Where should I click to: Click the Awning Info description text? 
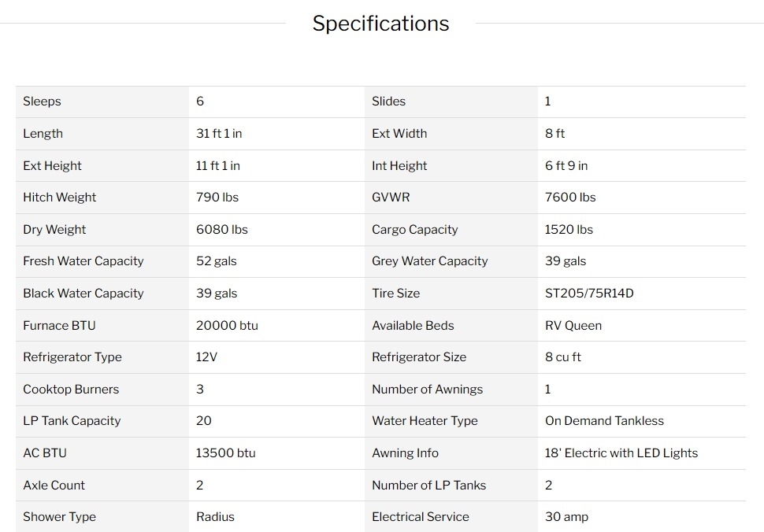coord(621,453)
